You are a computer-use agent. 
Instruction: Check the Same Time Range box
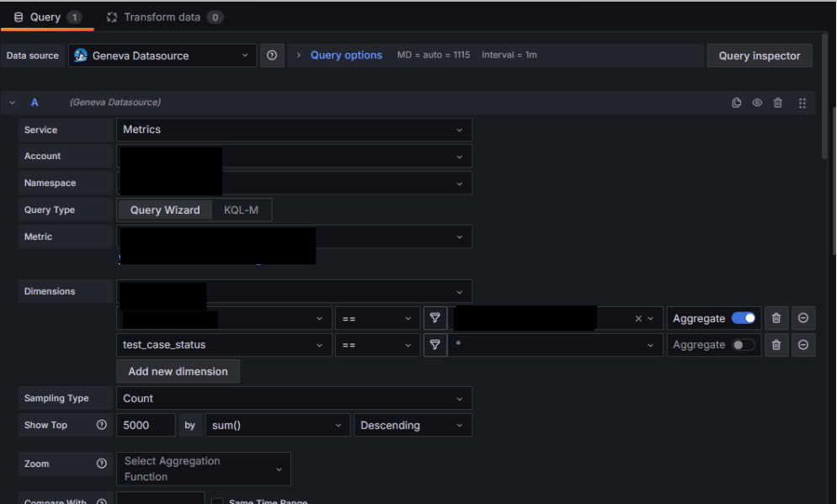[x=216, y=501]
